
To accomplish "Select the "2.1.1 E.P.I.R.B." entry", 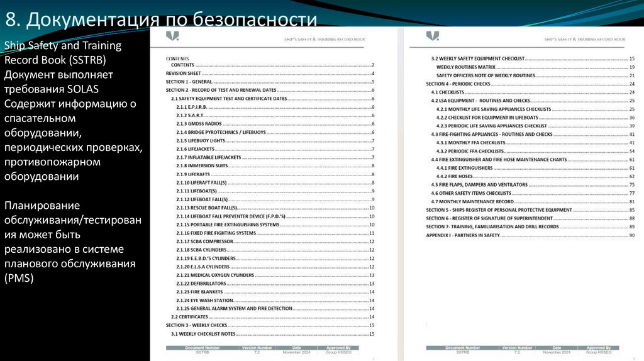I will tap(275, 107).
